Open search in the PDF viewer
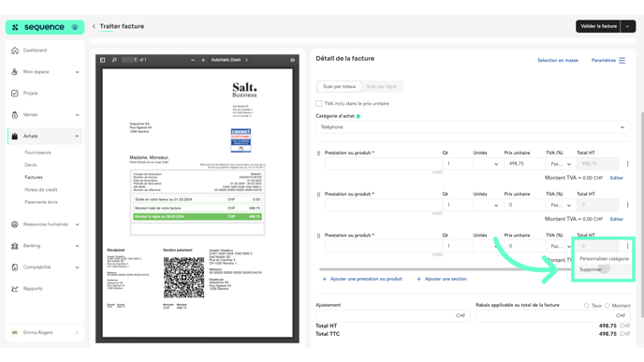This screenshot has width=644, height=362. click(x=114, y=60)
